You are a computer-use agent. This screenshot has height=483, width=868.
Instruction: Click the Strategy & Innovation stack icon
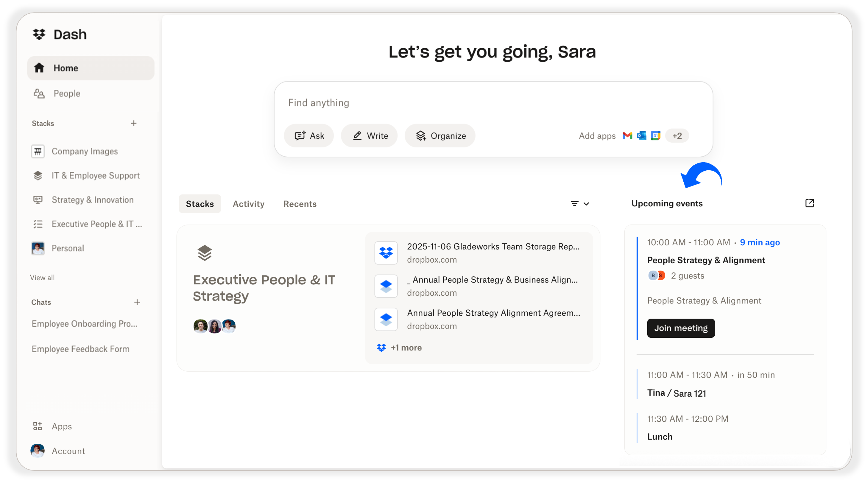[38, 200]
